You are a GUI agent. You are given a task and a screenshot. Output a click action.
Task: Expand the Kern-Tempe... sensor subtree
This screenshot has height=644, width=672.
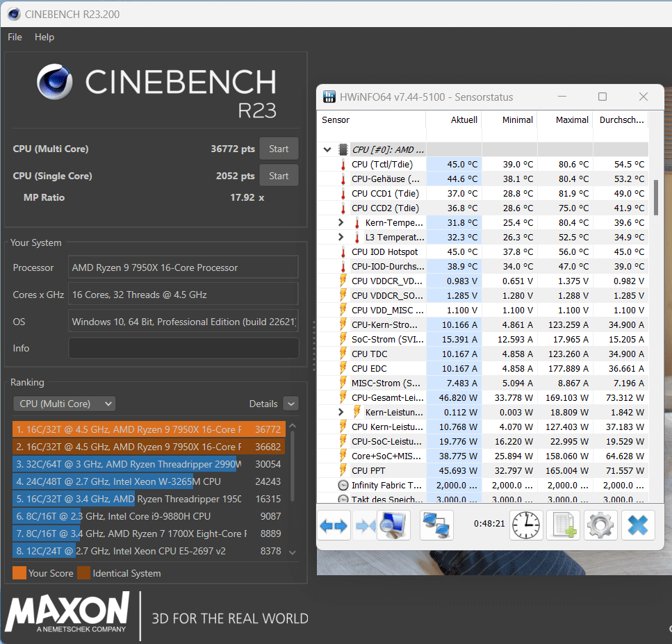coord(341,222)
